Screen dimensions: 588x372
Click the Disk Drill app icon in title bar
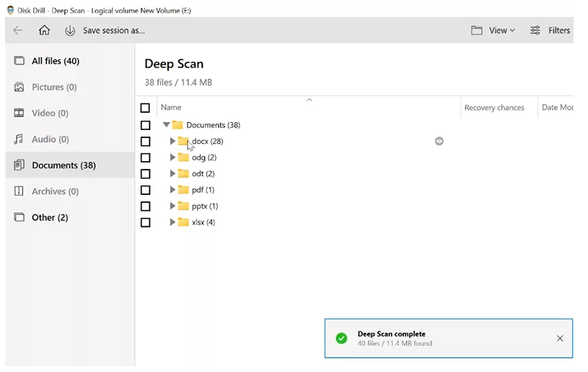[11, 10]
